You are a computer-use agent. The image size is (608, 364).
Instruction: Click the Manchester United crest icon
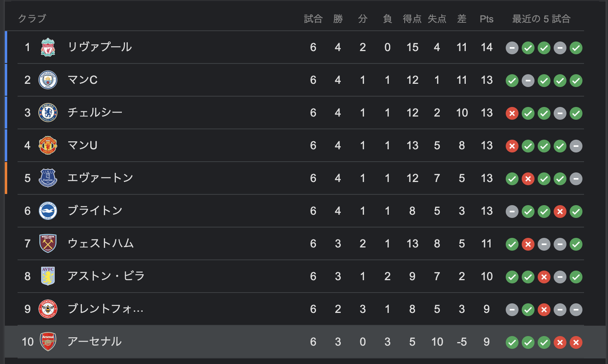click(48, 145)
